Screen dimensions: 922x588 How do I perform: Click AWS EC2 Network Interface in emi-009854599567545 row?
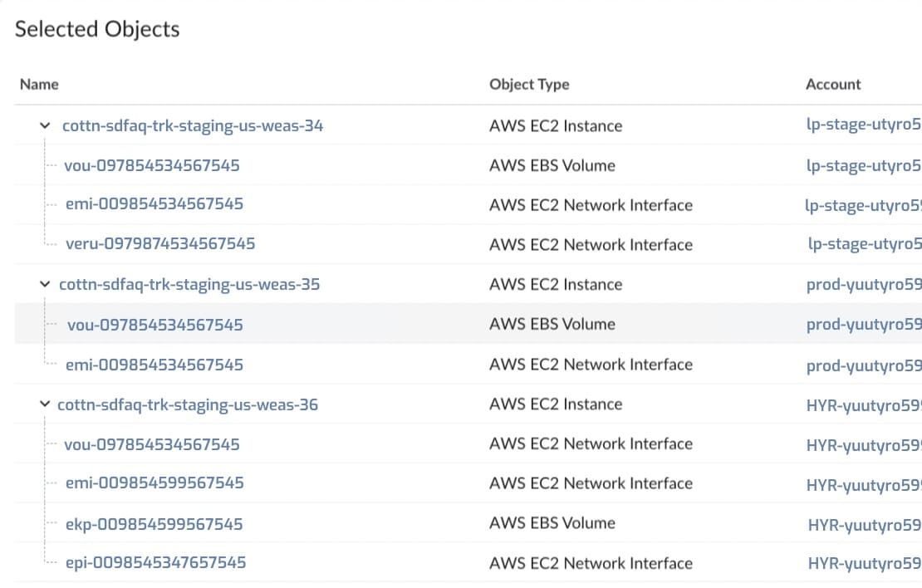point(591,483)
